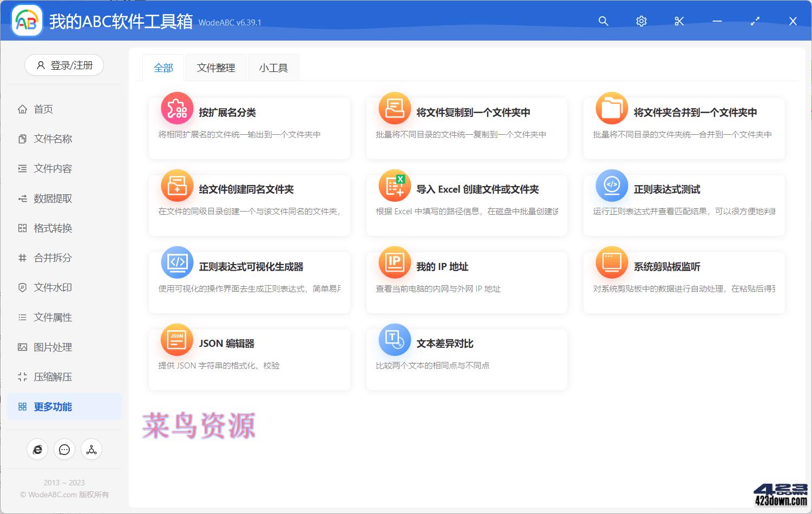Open the official website browser icon

click(37, 449)
